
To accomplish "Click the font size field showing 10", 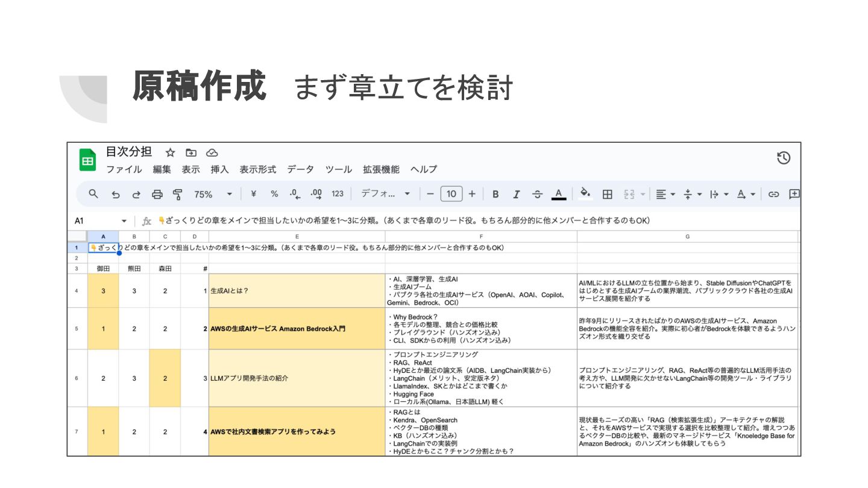I will pyautogui.click(x=451, y=194).
